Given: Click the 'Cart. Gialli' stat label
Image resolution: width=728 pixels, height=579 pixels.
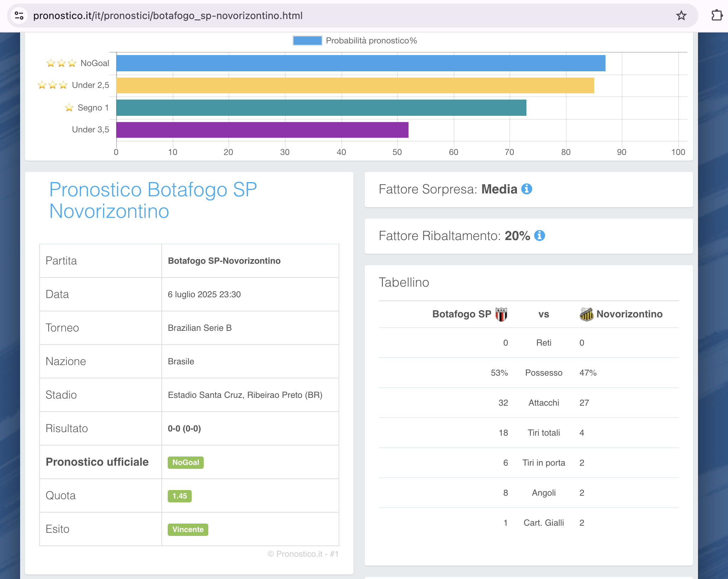Looking at the screenshot, I should [544, 523].
